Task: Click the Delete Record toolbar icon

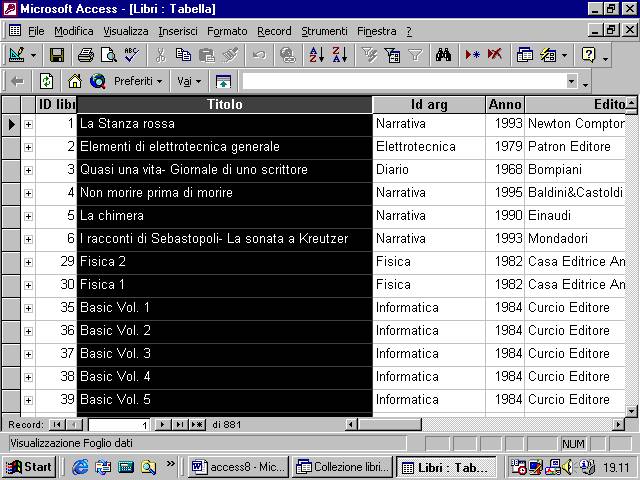Action: click(x=495, y=55)
